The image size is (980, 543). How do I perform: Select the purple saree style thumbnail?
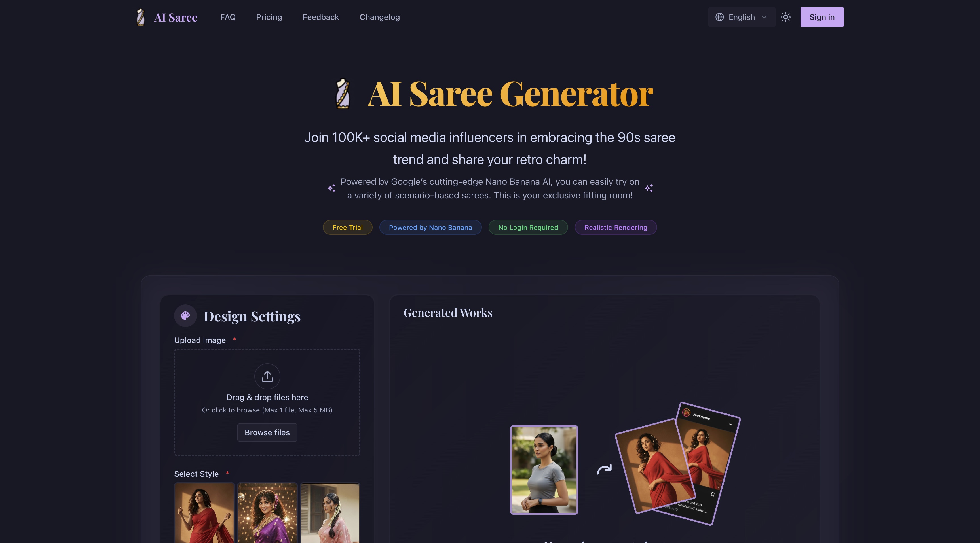267,513
